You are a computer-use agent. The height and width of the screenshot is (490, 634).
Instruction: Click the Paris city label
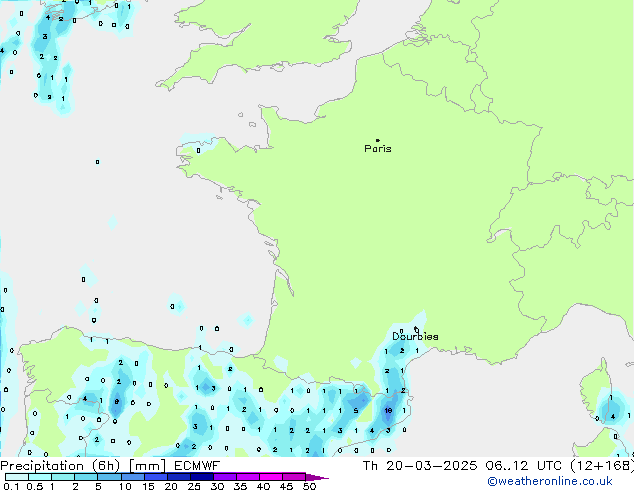[378, 149]
